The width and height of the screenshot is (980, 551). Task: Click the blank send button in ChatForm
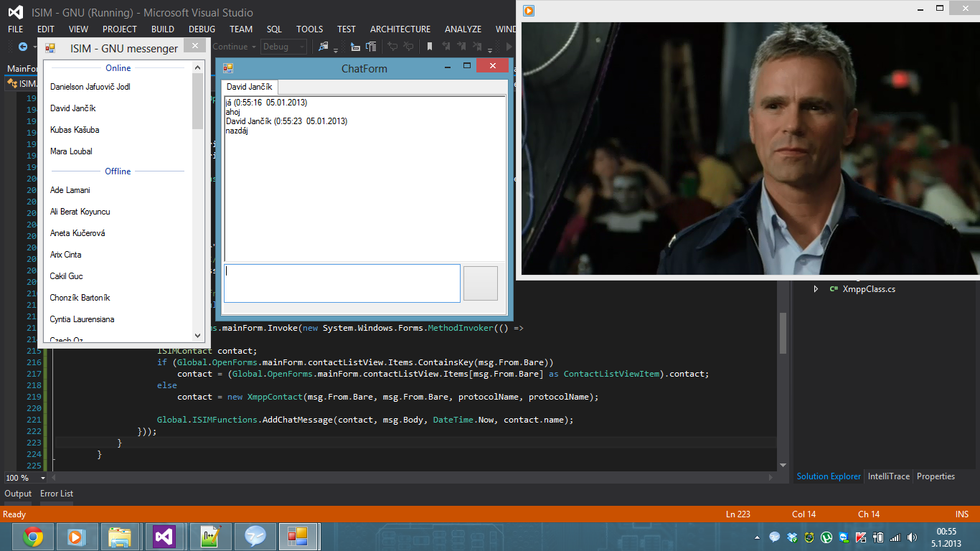point(481,283)
